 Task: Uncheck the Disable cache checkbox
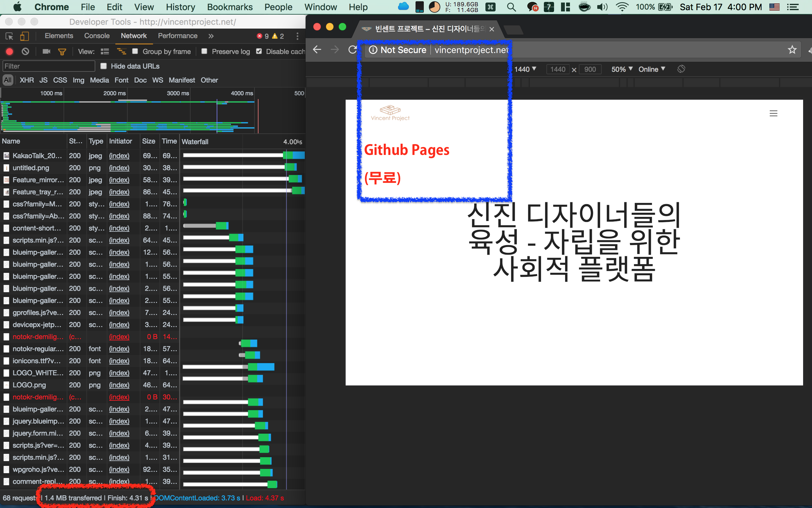pyautogui.click(x=259, y=51)
